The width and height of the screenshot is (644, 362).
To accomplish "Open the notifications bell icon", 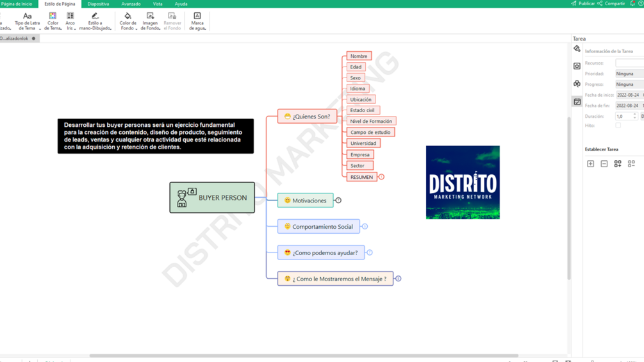I will tap(632, 3).
